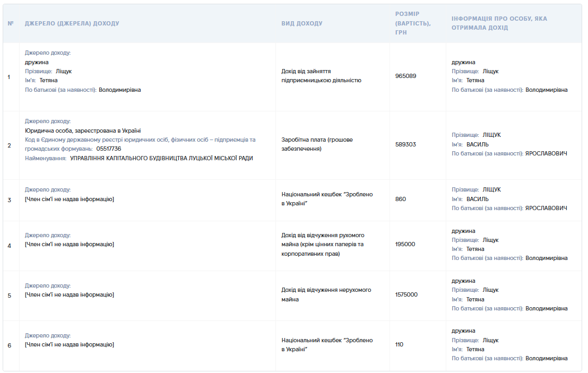Click УПРАВЛІННЯ КАПІТАЛЬНОГО БУДІВНИЦТВА ЛУЦЬКОЇ МІСЬКОЇ РАДИ text
The image size is (588, 373).
pyautogui.click(x=162, y=158)
